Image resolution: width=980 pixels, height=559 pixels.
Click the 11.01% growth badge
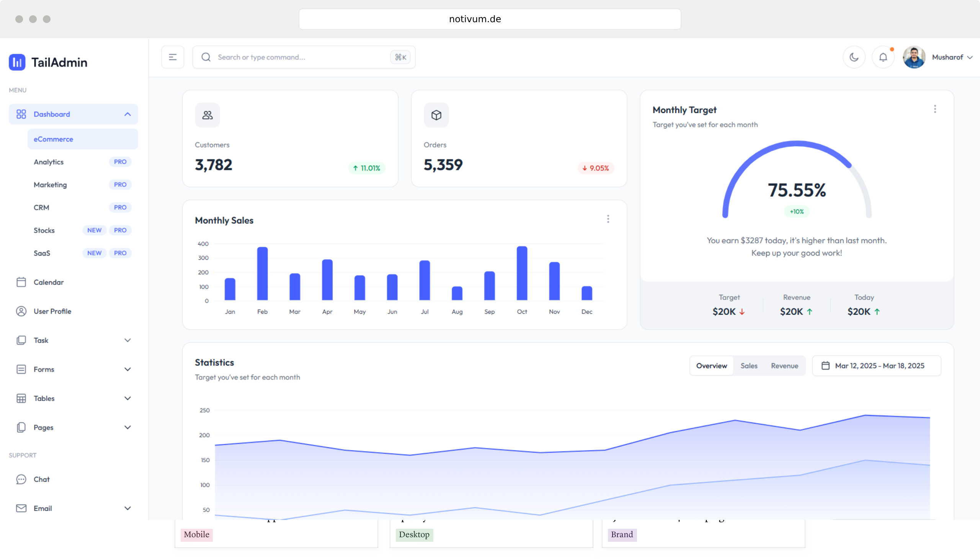[x=367, y=168]
